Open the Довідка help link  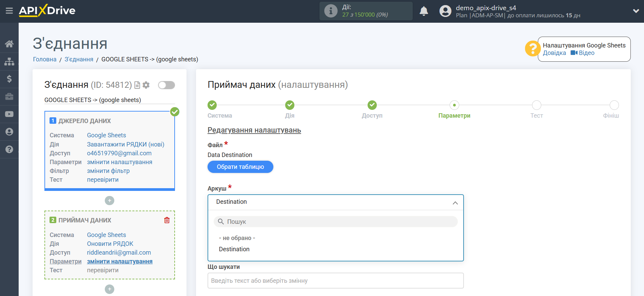(x=554, y=53)
